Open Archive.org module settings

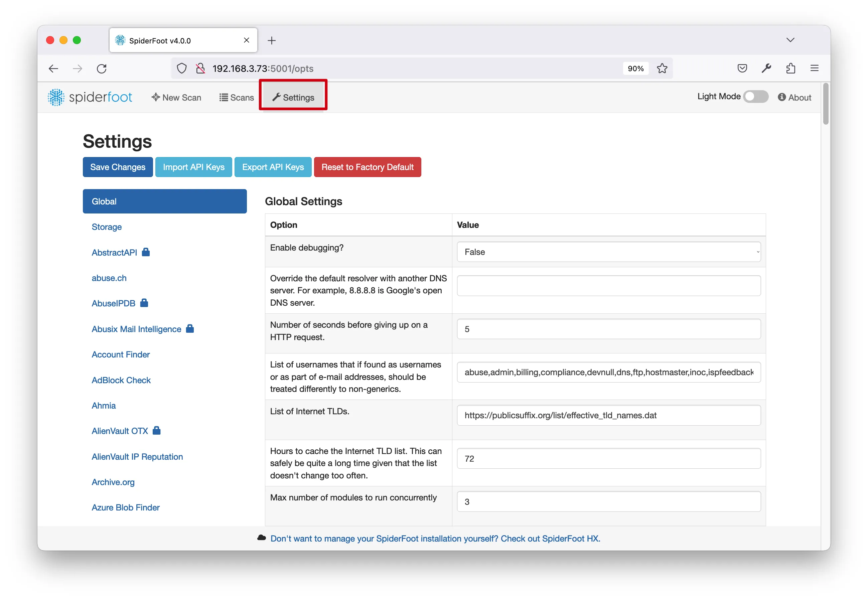click(113, 482)
